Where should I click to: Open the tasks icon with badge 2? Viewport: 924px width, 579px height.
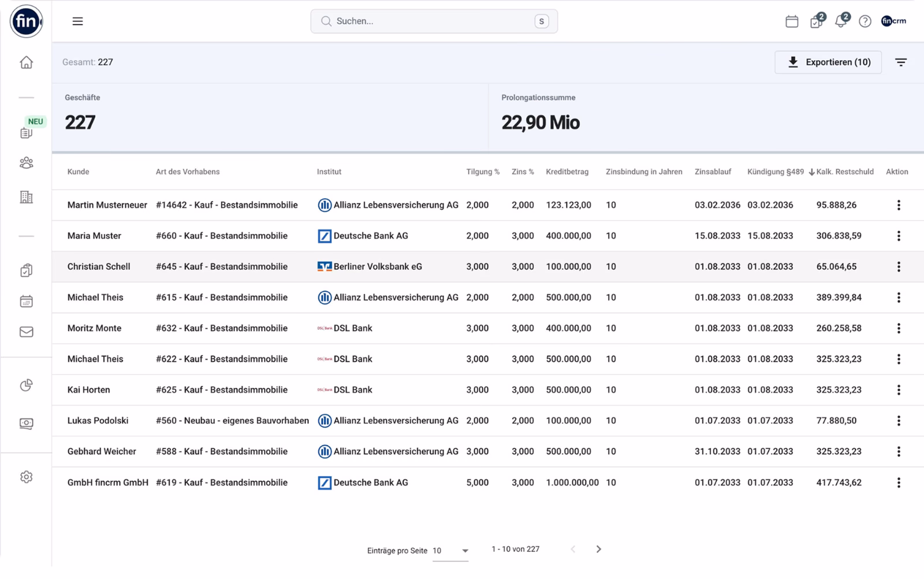(x=817, y=21)
